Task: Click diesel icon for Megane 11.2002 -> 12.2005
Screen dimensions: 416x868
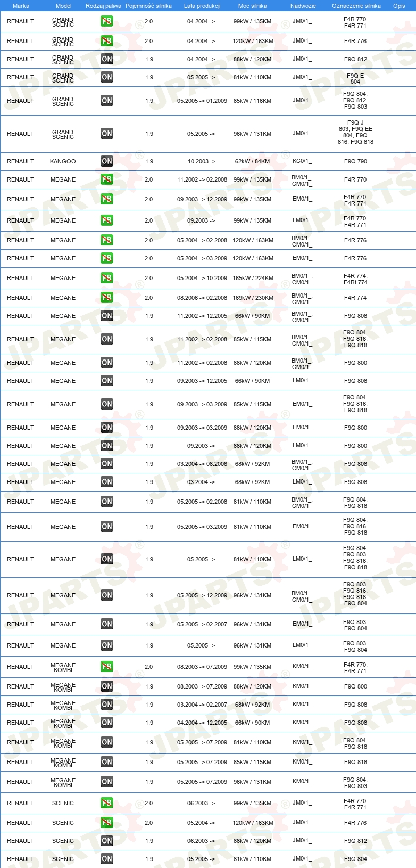Action: (x=107, y=316)
